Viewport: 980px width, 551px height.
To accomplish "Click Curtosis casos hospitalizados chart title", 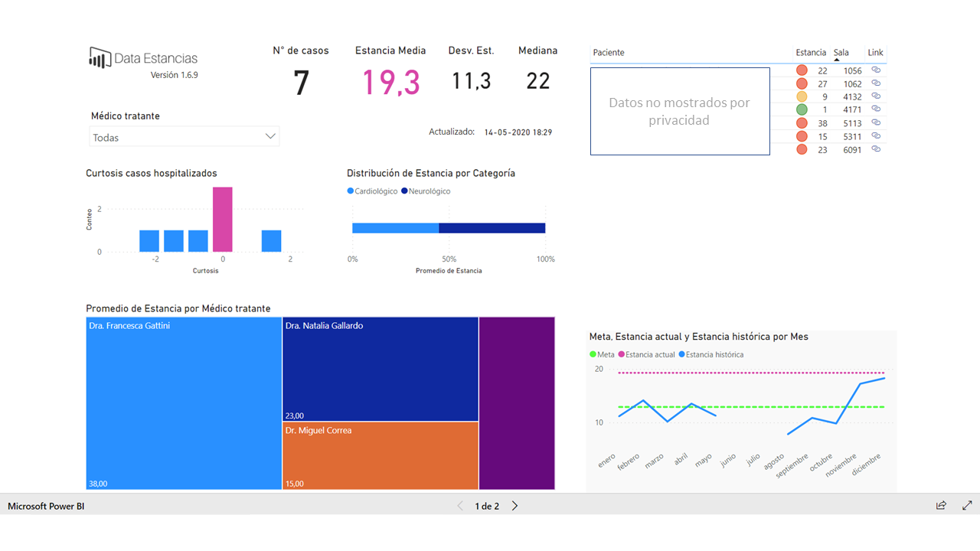I will [152, 174].
